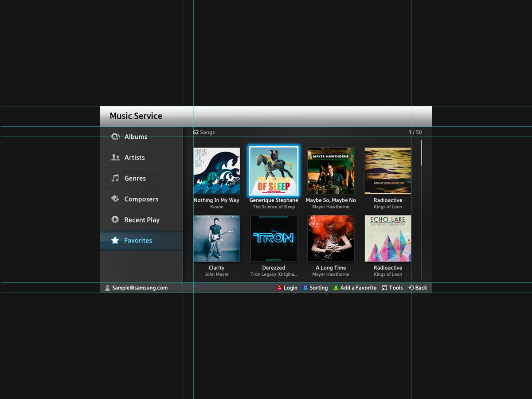Viewport: 532px width, 399px height.
Task: Go Back using the bottom bar label
Action: tap(421, 288)
